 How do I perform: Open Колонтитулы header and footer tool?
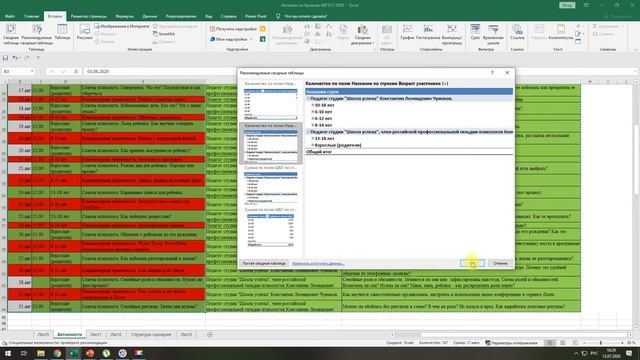[561, 32]
